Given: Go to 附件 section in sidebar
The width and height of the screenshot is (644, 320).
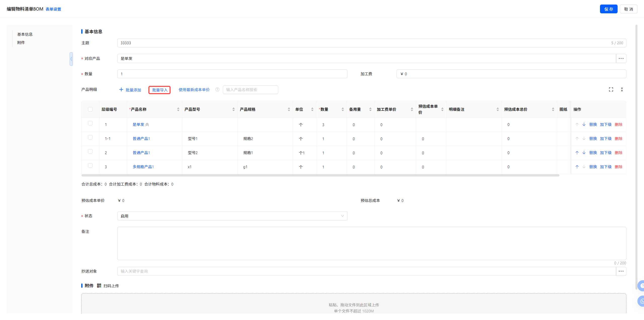Looking at the screenshot, I should [x=21, y=43].
